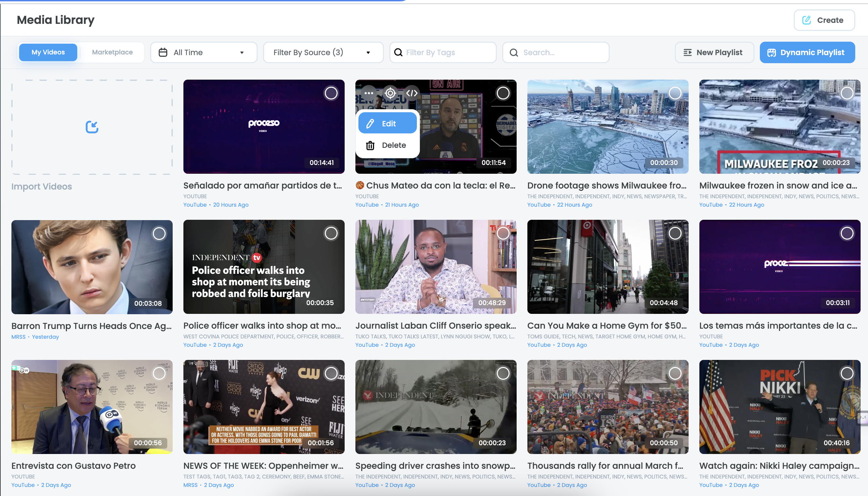Select the Speeding driver crashes video circle
This screenshot has width=868, height=496.
pos(503,373)
